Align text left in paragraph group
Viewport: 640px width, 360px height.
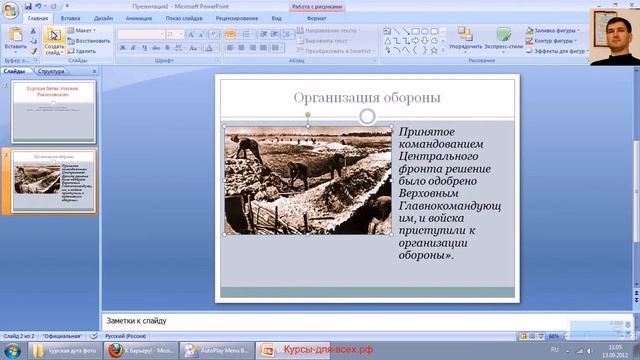pos(230,48)
